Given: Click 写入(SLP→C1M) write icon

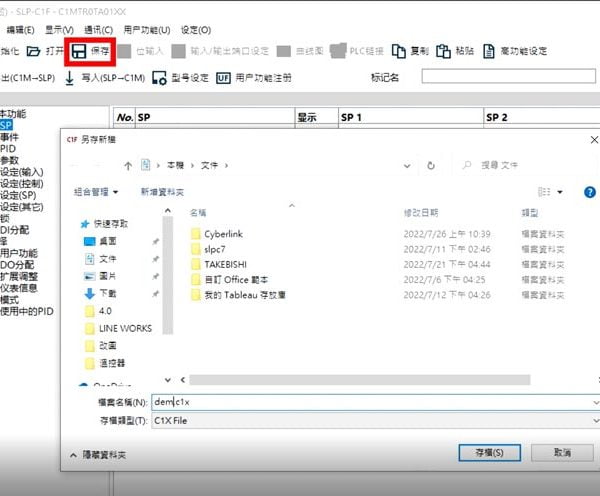Looking at the screenshot, I should (71, 77).
